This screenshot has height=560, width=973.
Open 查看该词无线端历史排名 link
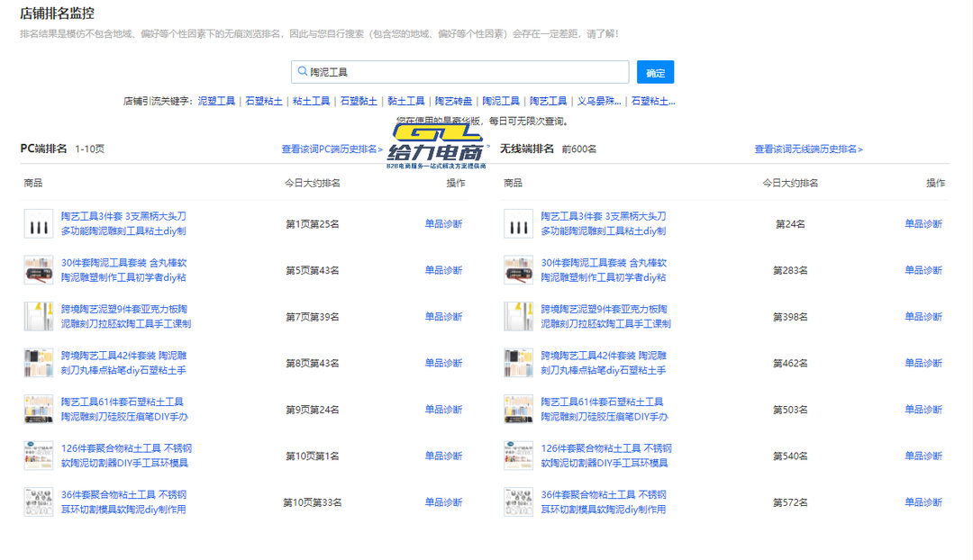point(808,149)
